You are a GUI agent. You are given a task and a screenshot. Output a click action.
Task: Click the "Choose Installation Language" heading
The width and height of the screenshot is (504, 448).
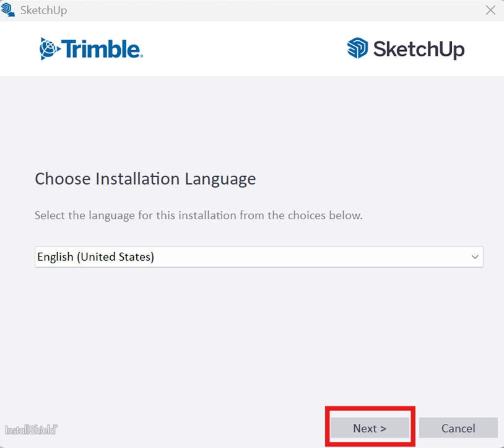click(x=145, y=179)
